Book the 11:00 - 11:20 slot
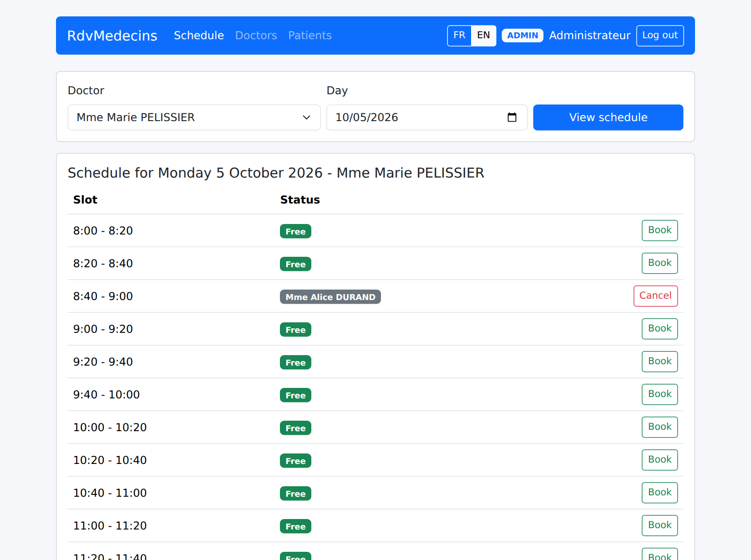This screenshot has height=560, width=751. [660, 525]
